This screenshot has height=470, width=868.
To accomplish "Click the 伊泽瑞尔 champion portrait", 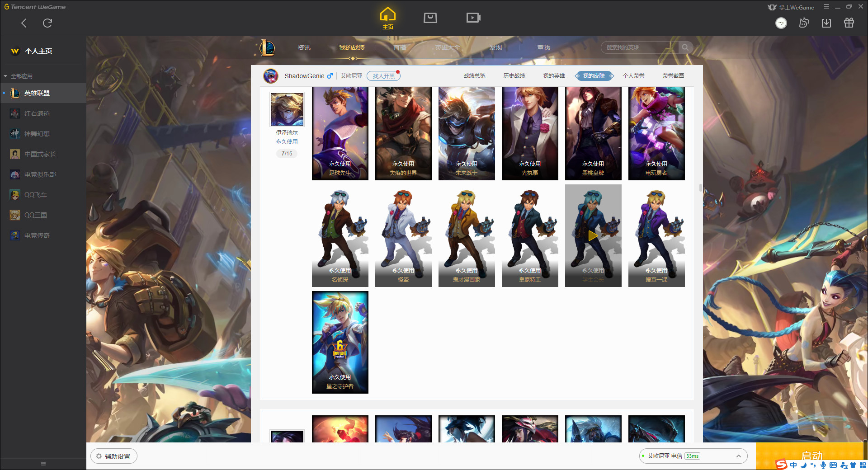I will (x=287, y=109).
